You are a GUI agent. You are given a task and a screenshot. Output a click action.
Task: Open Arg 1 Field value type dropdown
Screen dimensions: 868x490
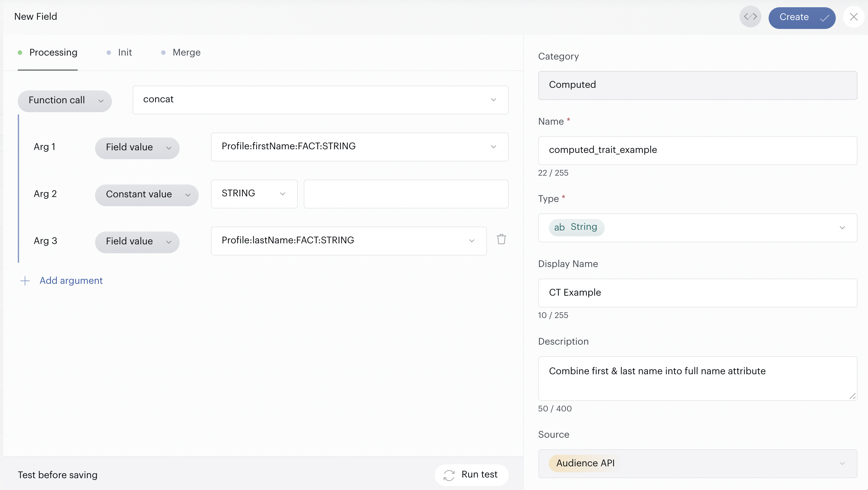(137, 148)
